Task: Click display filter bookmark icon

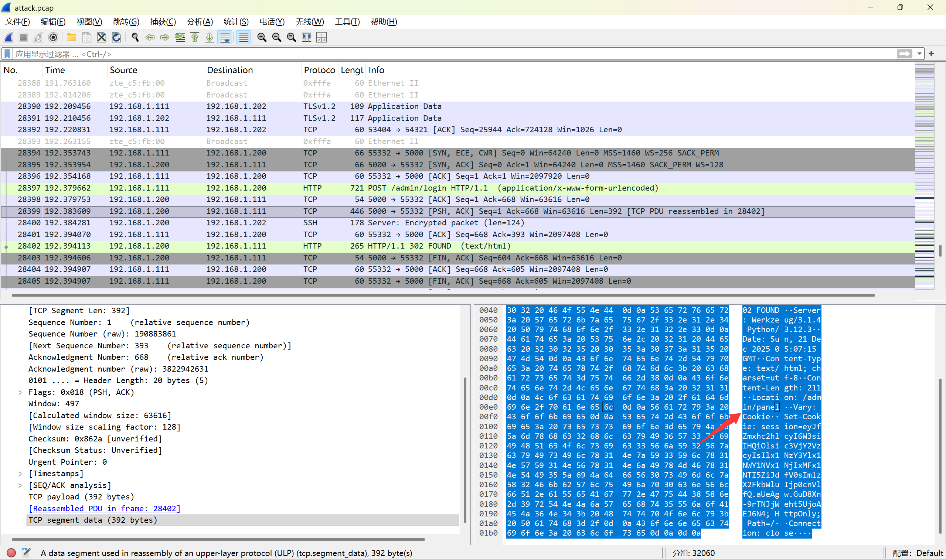Action: click(x=7, y=54)
